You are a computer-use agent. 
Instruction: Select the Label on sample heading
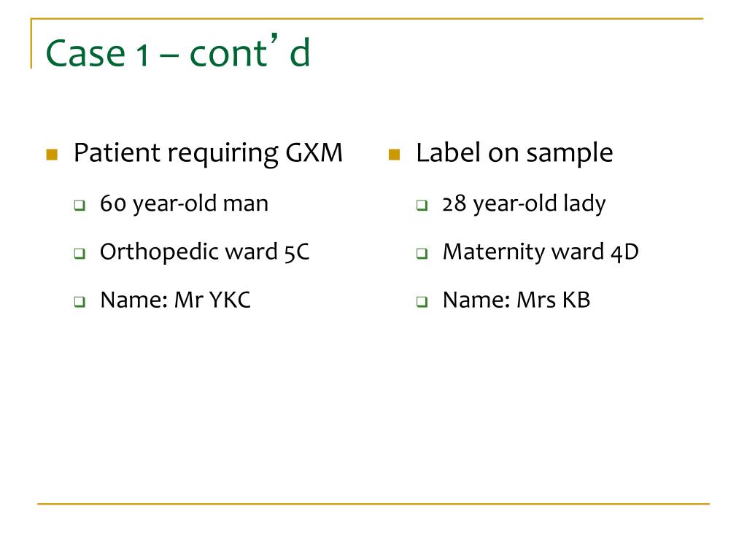tap(514, 153)
